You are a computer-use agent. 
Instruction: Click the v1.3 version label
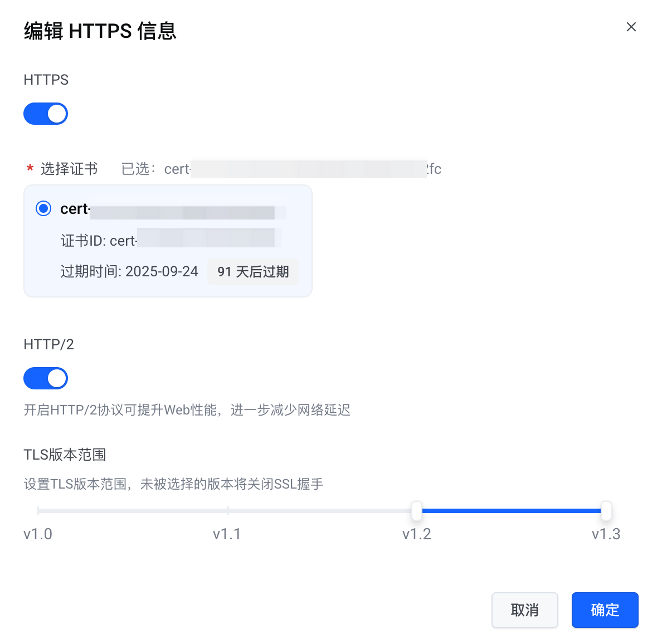[606, 534]
